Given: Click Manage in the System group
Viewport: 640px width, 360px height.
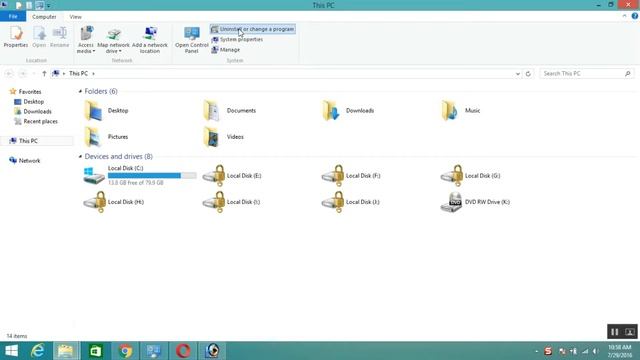Looking at the screenshot, I should tap(226, 49).
